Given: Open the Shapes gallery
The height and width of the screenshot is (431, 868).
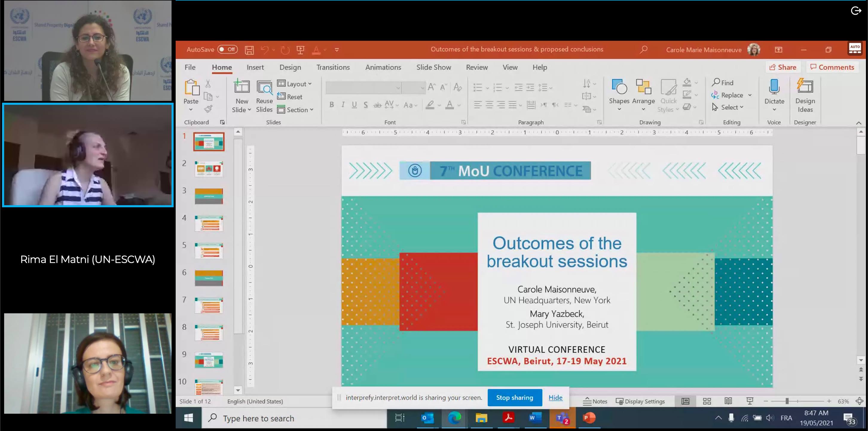Looking at the screenshot, I should [619, 95].
